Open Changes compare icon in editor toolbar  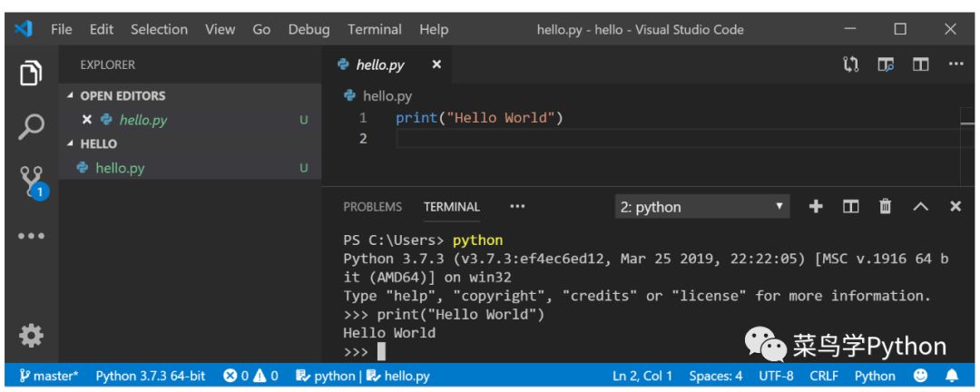(850, 64)
